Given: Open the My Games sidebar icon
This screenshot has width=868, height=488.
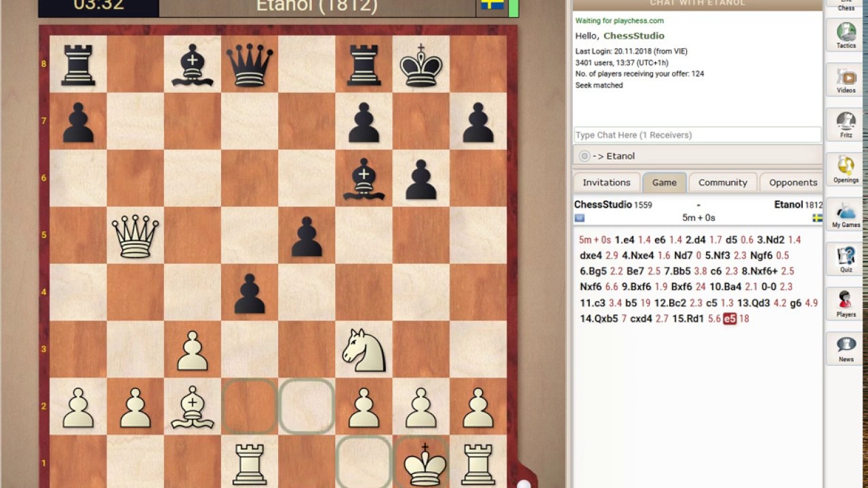Looking at the screenshot, I should [x=846, y=215].
